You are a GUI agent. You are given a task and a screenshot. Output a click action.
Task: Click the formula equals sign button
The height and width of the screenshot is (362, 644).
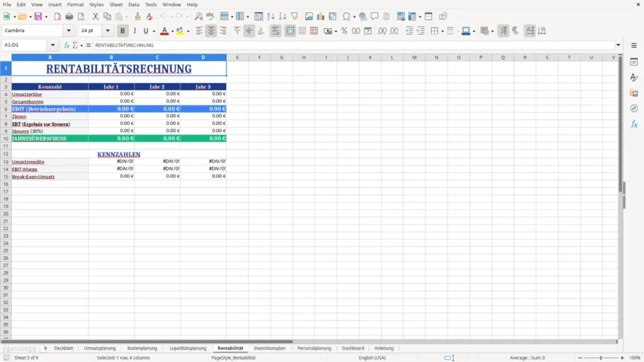click(x=88, y=45)
